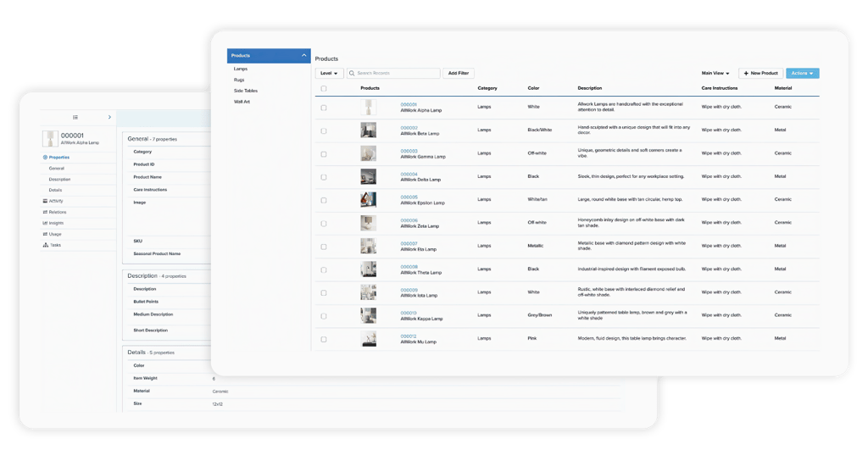
Task: Open the 000001 lamp thumbnail in the detail header
Action: point(50,138)
